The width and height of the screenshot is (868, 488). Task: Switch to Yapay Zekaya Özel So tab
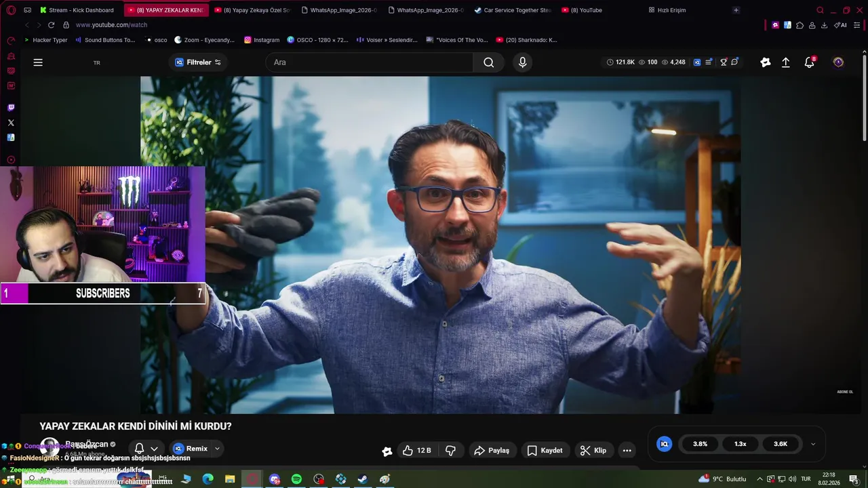(252, 10)
